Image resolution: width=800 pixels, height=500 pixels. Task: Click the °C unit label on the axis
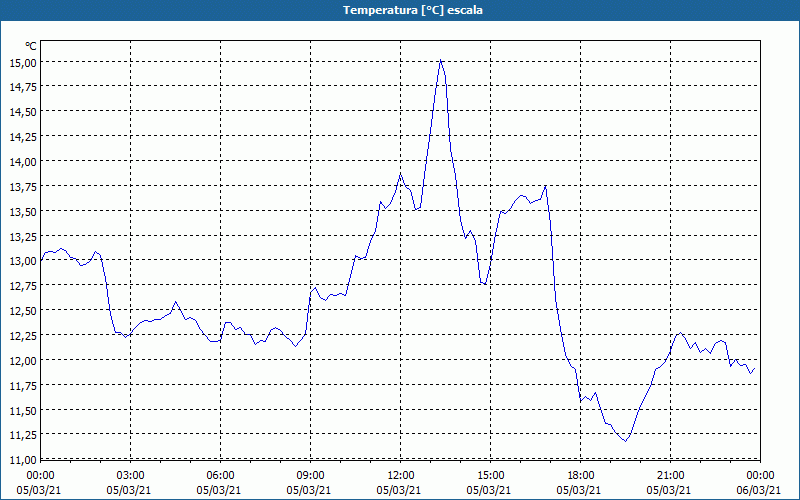(x=31, y=46)
